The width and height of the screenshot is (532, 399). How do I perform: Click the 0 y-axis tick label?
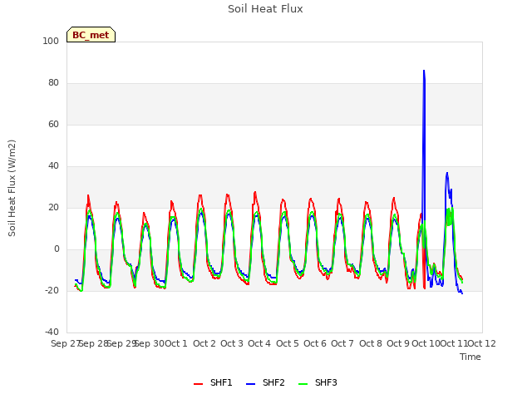[57, 249]
